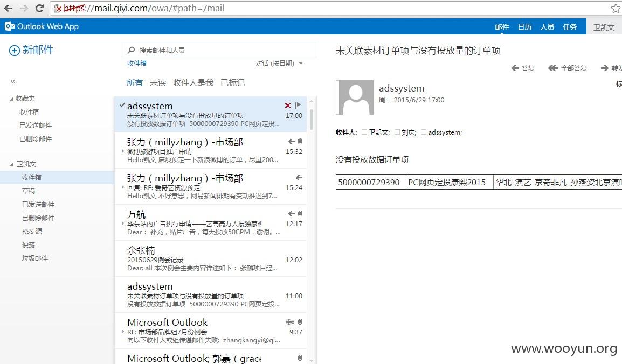Reply all using 全部答复 button

[x=567, y=68]
